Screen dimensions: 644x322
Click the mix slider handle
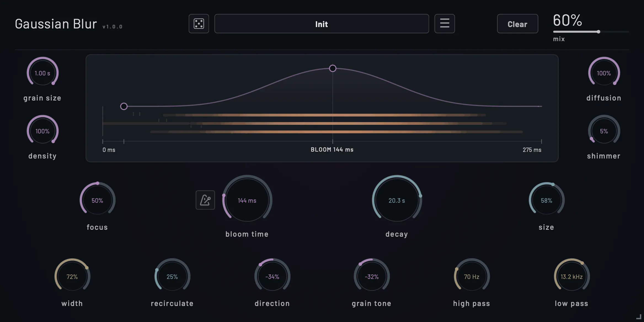coord(598,32)
